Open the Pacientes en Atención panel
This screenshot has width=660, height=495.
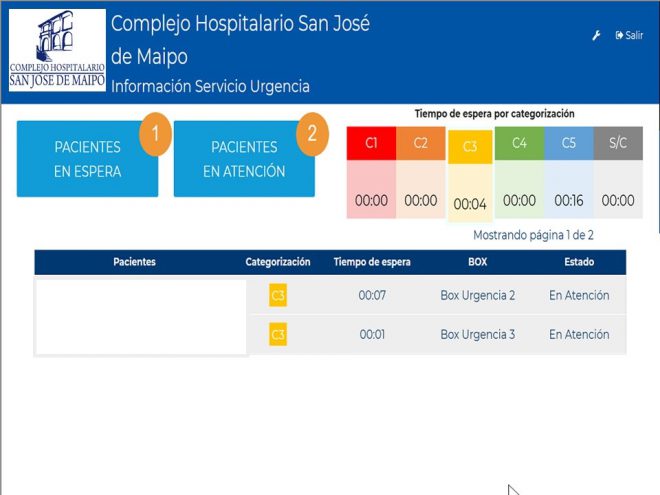click(x=244, y=159)
